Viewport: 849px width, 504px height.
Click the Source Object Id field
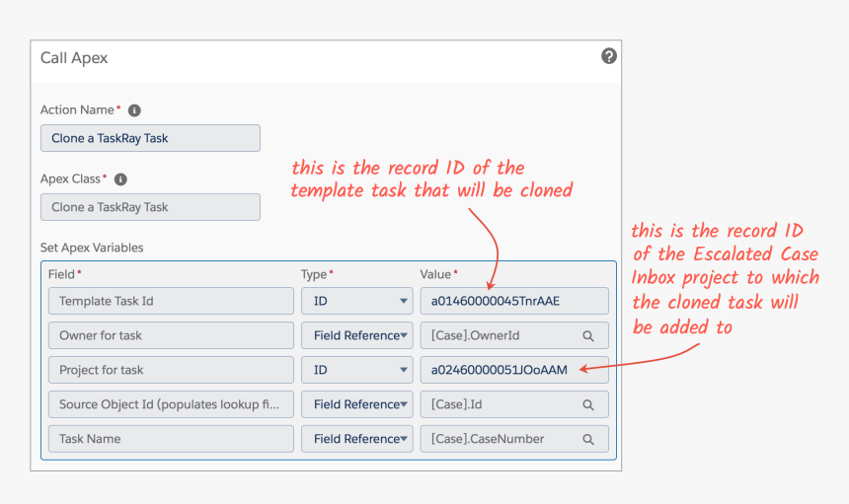(171, 404)
